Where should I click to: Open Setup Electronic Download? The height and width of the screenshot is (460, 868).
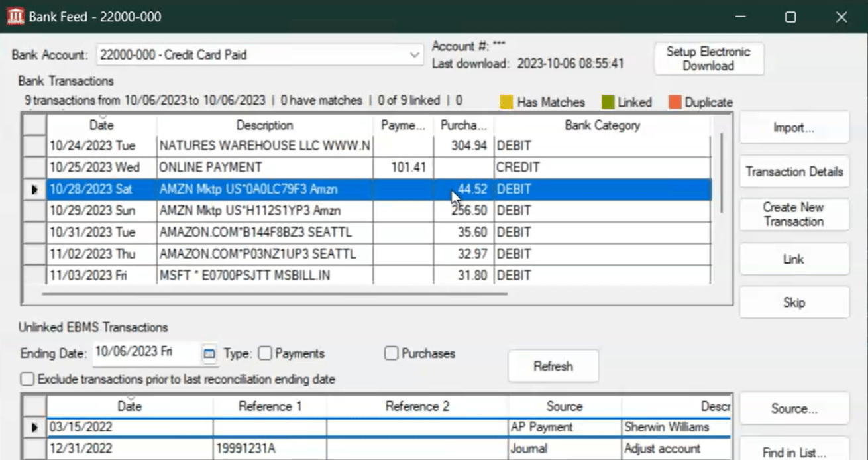tap(708, 58)
